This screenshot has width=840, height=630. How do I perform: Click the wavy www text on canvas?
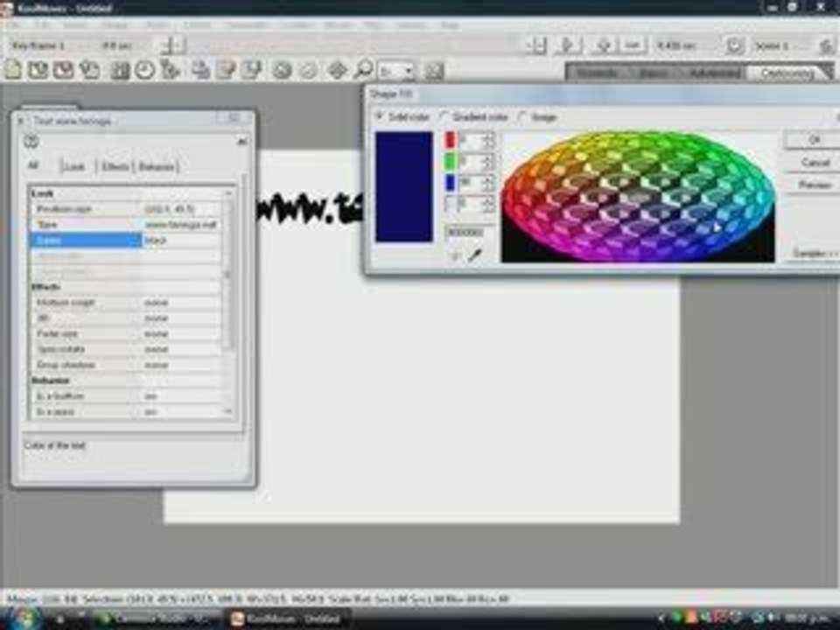pos(311,206)
